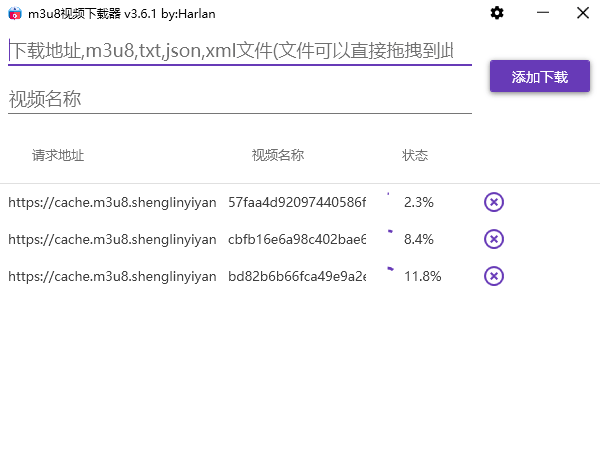Cancel the download at 8.4%

pos(494,239)
